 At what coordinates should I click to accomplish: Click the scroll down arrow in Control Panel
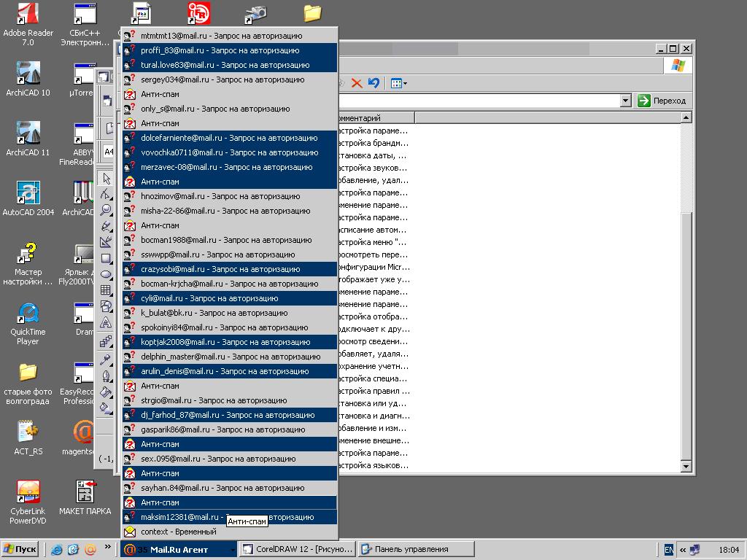(x=686, y=466)
